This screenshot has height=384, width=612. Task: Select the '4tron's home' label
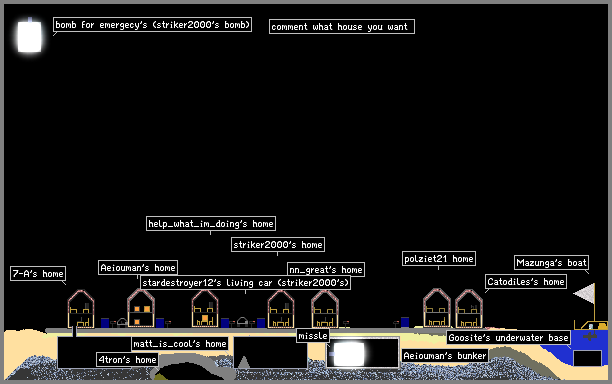tap(128, 359)
